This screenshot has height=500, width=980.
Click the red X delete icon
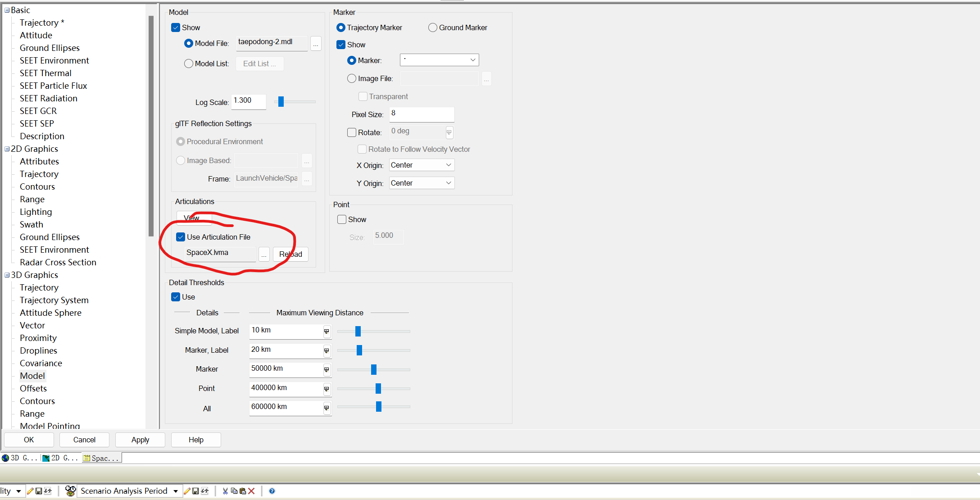pos(252,491)
